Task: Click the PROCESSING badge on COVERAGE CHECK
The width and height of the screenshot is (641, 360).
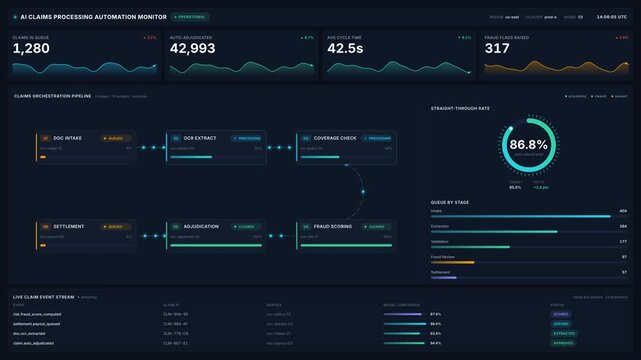Action: click(x=377, y=138)
